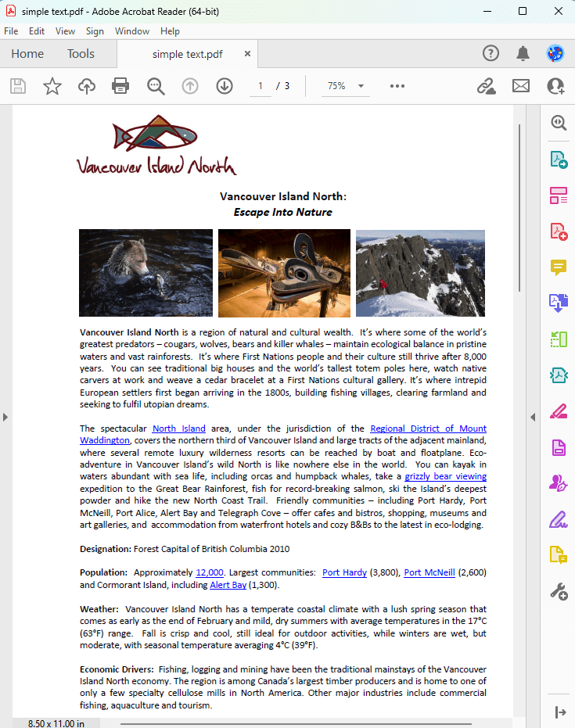Send file by email envelope icon
The image size is (575, 728).
(x=521, y=86)
